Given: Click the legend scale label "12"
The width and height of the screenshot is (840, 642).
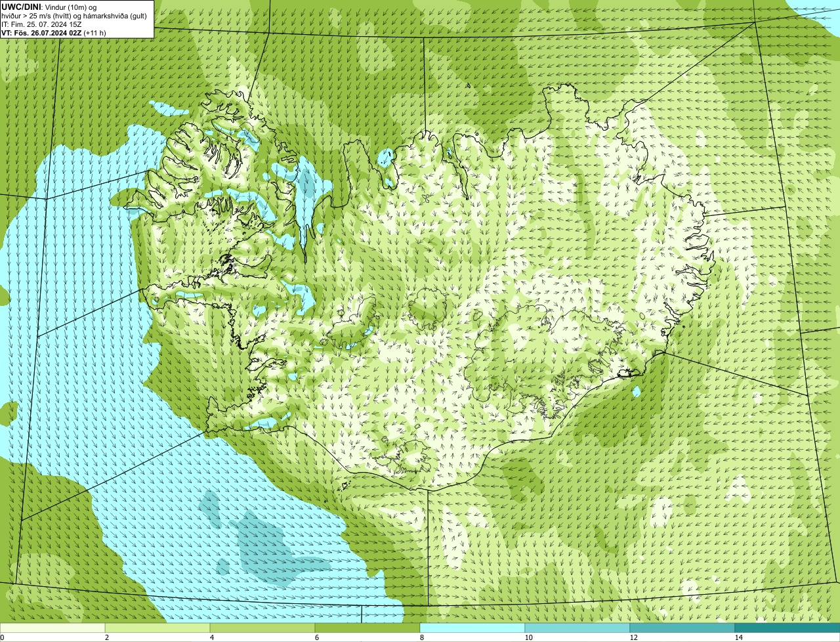Looking at the screenshot, I should click(633, 637).
